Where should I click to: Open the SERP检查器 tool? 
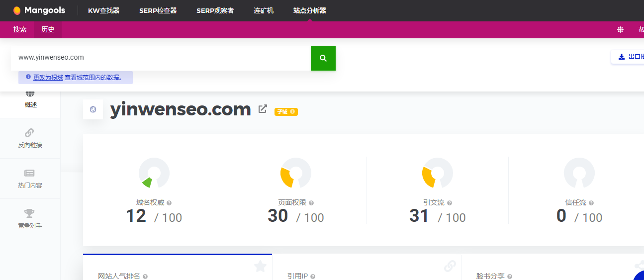(x=158, y=10)
